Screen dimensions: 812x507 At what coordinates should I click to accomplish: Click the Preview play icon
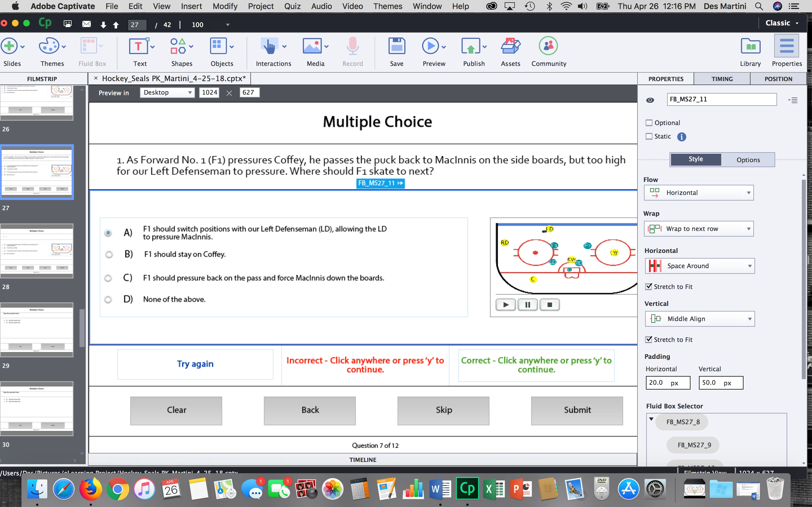(x=430, y=46)
